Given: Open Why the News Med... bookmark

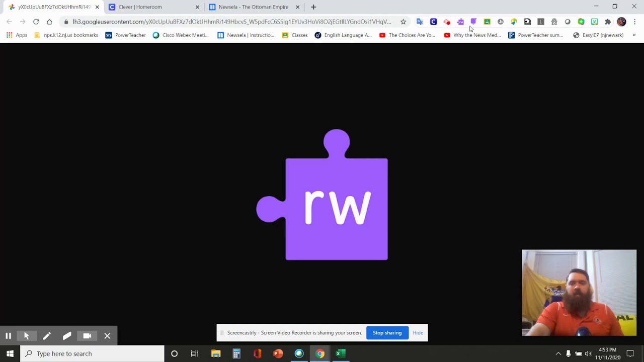Looking at the screenshot, I should (x=472, y=35).
